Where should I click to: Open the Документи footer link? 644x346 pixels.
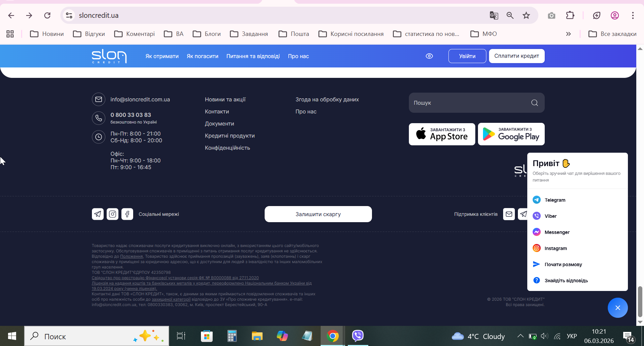click(x=220, y=124)
